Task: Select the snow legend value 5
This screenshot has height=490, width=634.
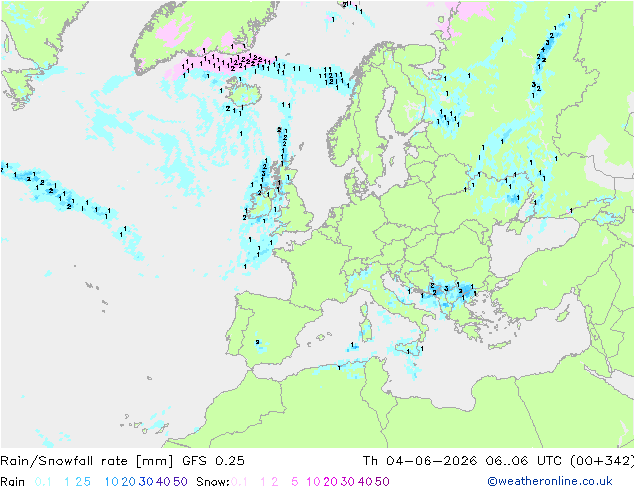Action: (x=294, y=482)
